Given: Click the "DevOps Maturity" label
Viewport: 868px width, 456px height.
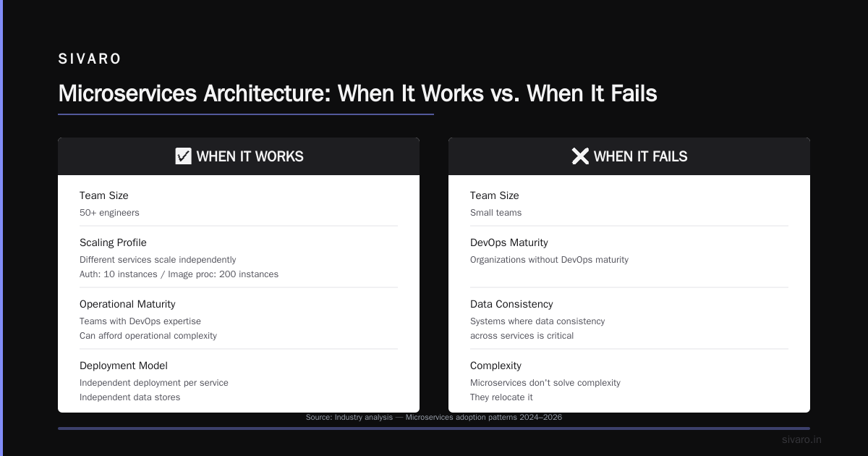Looking at the screenshot, I should point(509,242).
